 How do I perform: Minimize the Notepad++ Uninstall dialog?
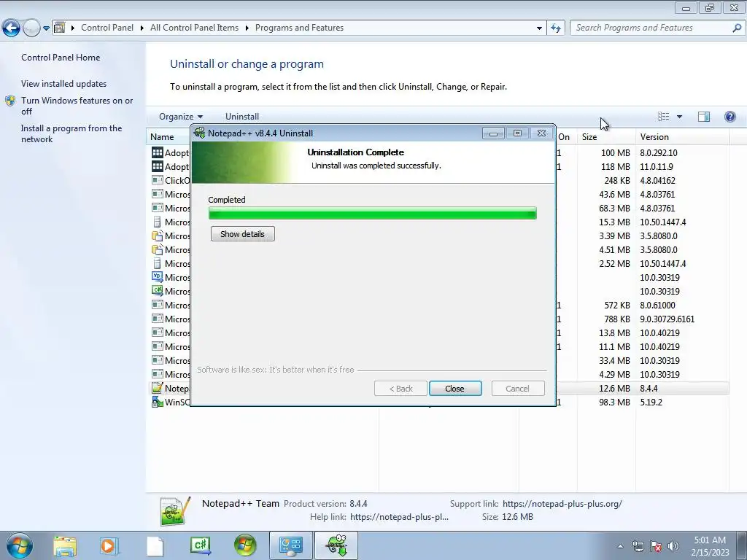pyautogui.click(x=493, y=133)
